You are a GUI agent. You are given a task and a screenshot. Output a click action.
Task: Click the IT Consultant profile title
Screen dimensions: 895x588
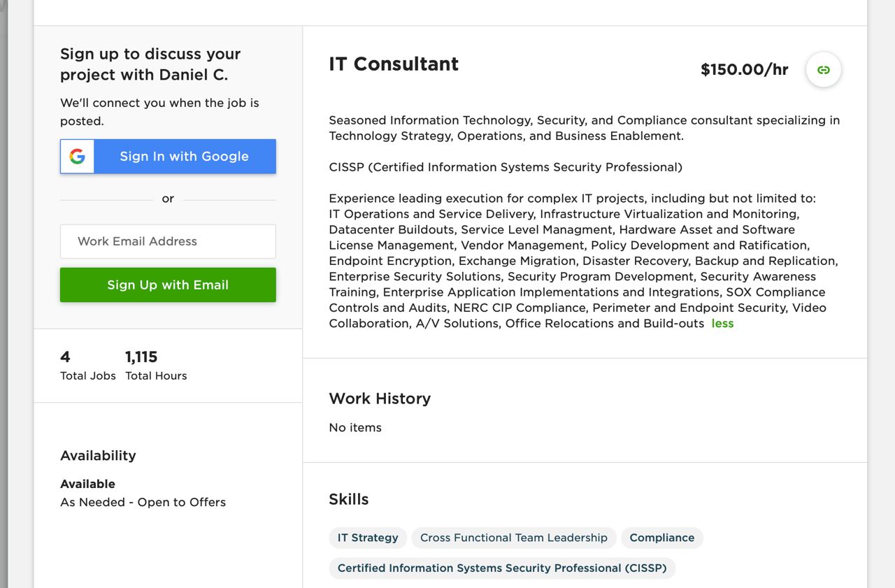pyautogui.click(x=394, y=64)
